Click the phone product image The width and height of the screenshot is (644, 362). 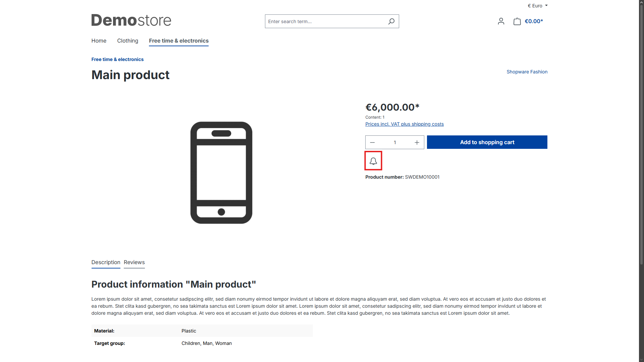[221, 173]
